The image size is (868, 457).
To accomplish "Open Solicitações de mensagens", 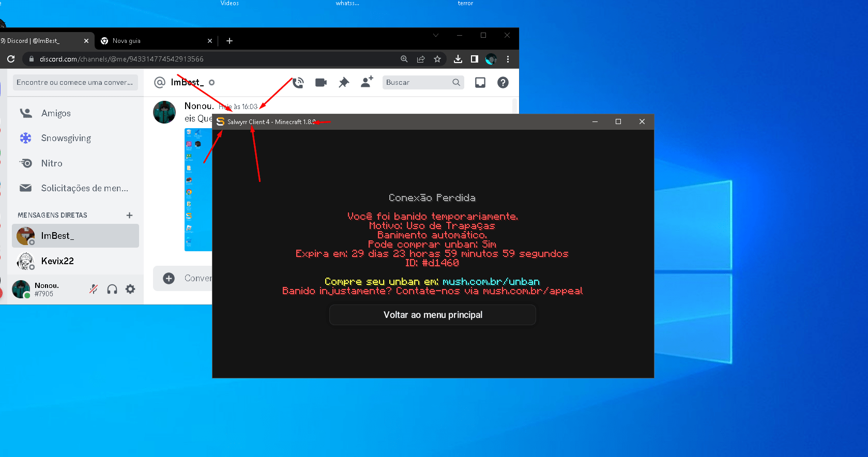I will 75,188.
